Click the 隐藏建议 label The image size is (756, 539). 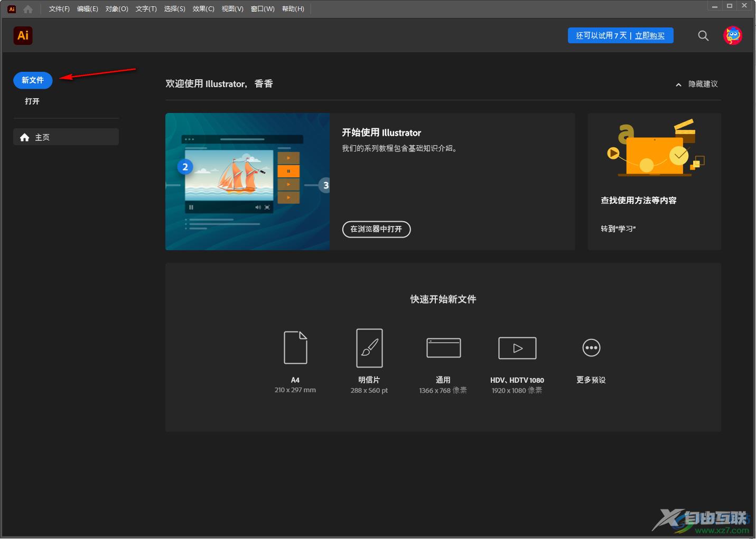(703, 84)
